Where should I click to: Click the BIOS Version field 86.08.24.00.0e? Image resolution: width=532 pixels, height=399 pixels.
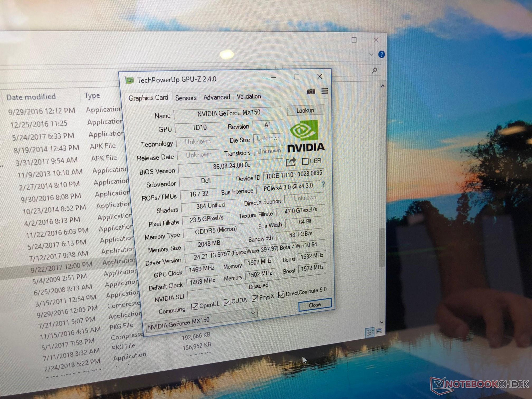231,166
